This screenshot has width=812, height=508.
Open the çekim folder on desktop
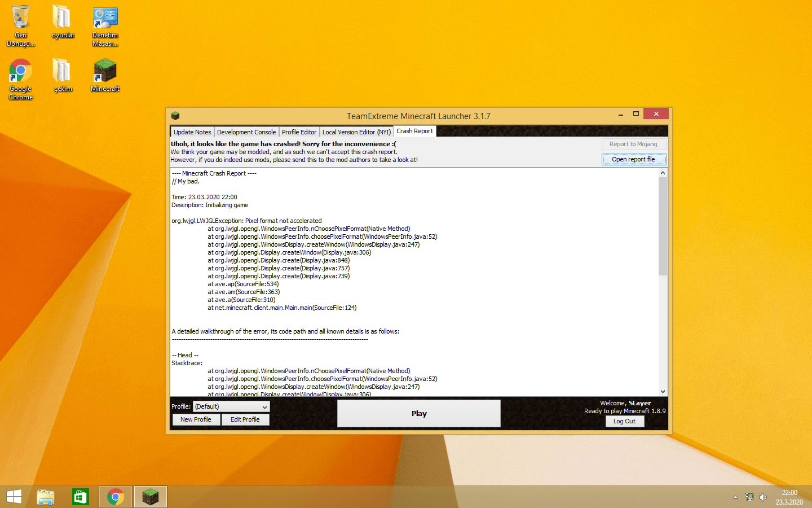63,76
